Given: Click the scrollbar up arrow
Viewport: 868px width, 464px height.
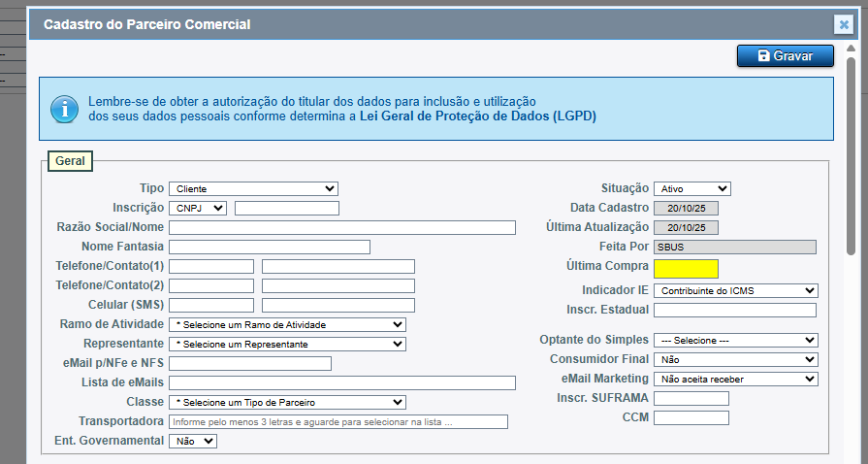Looking at the screenshot, I should (852, 49).
